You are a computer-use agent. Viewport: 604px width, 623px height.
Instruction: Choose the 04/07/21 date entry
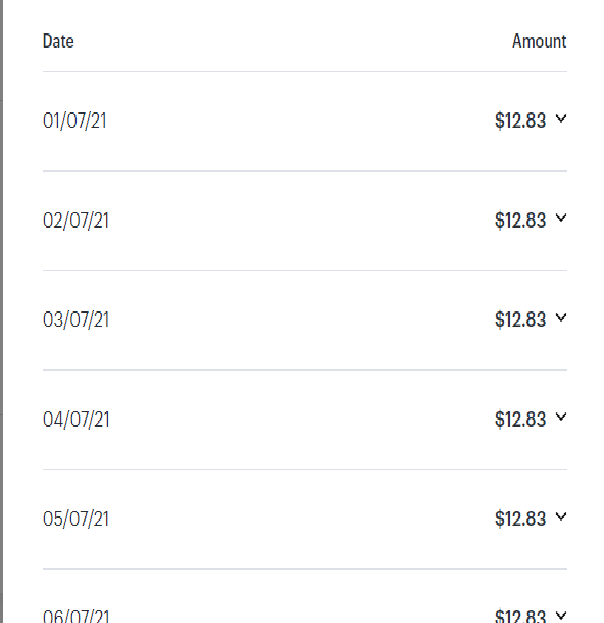pyautogui.click(x=76, y=420)
